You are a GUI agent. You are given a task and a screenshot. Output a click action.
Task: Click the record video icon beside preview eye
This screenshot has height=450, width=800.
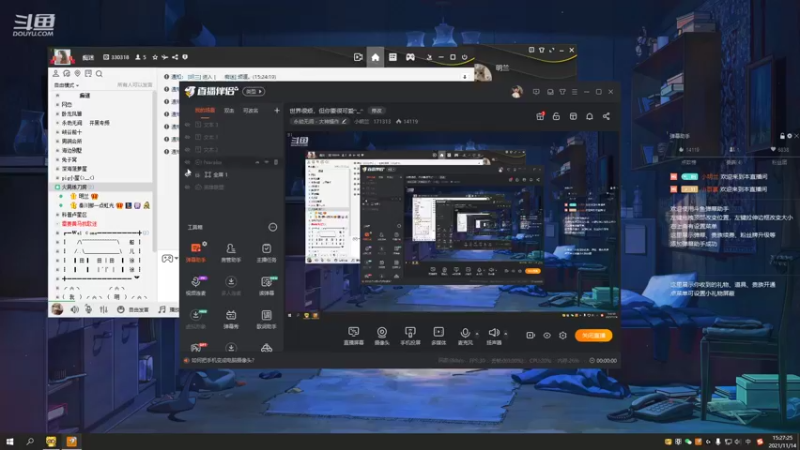531,335
